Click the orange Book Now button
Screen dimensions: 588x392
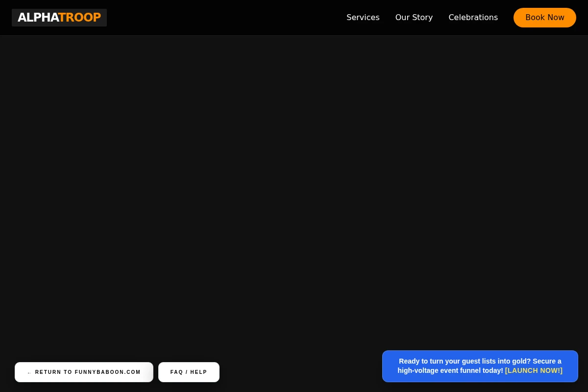coord(545,18)
